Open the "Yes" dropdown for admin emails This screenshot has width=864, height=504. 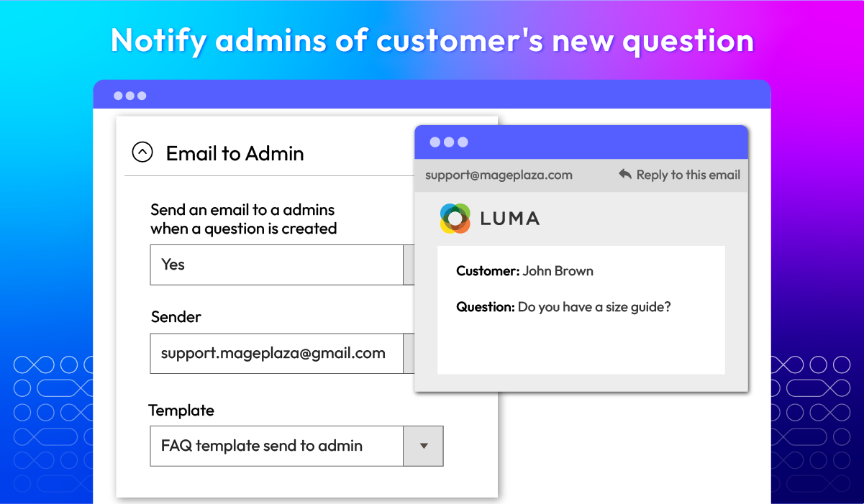(277, 265)
